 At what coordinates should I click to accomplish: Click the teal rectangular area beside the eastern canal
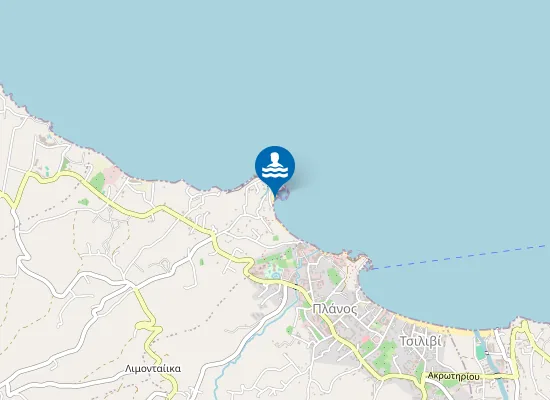479,353
